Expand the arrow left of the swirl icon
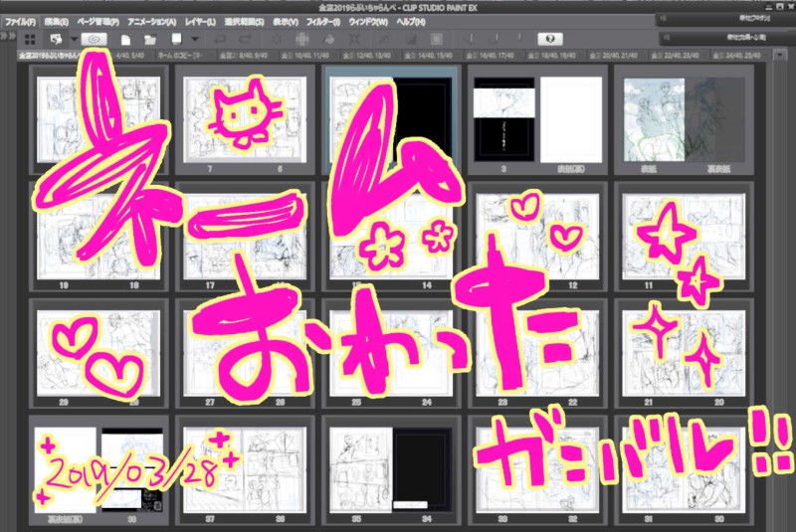796x532 pixels. pyautogui.click(x=74, y=39)
